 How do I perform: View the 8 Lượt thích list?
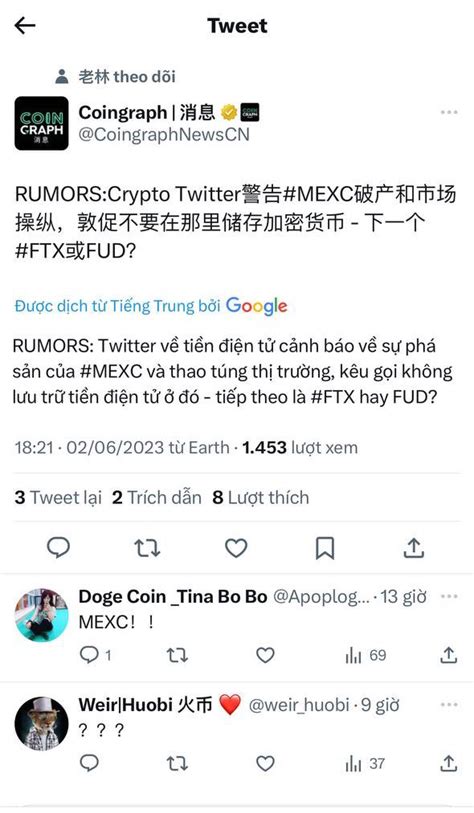pyautogui.click(x=261, y=498)
